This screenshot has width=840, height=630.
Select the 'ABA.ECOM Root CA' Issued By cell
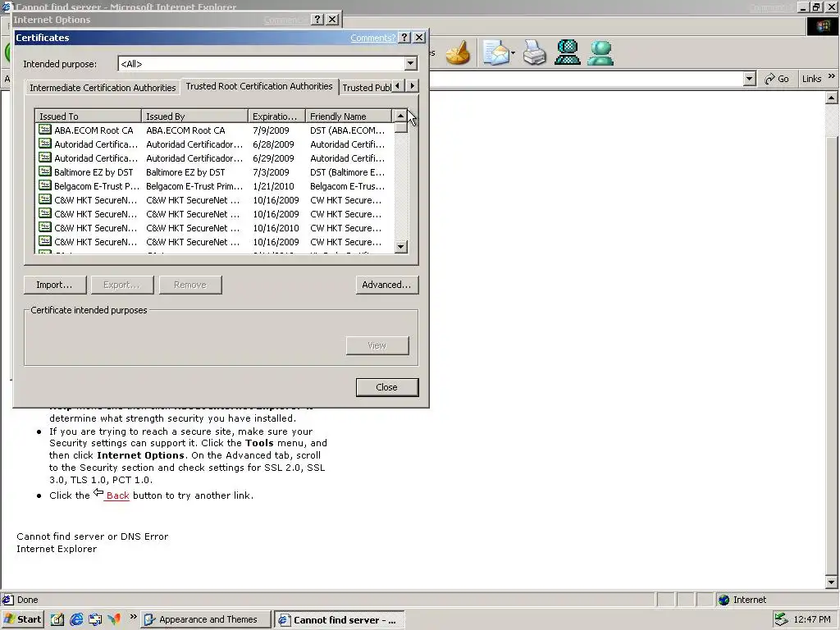(x=185, y=130)
